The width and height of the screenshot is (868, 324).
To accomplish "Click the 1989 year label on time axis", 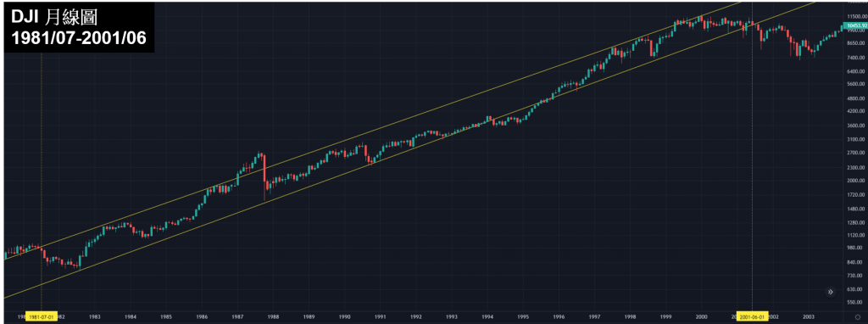I will pyautogui.click(x=309, y=317).
